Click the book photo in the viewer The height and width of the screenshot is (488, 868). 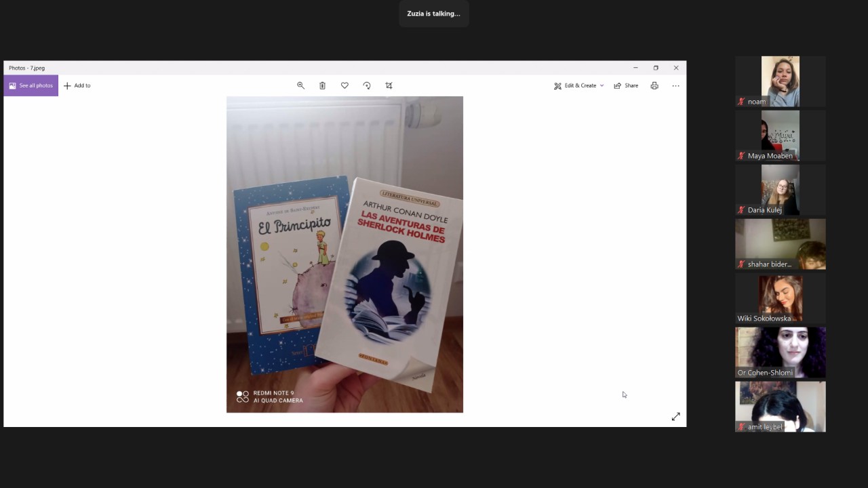(344, 254)
